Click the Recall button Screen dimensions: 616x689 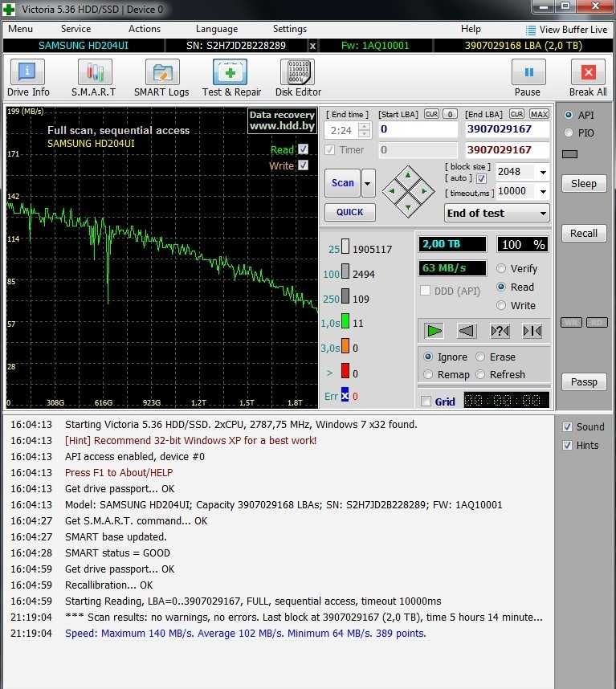pyautogui.click(x=584, y=234)
